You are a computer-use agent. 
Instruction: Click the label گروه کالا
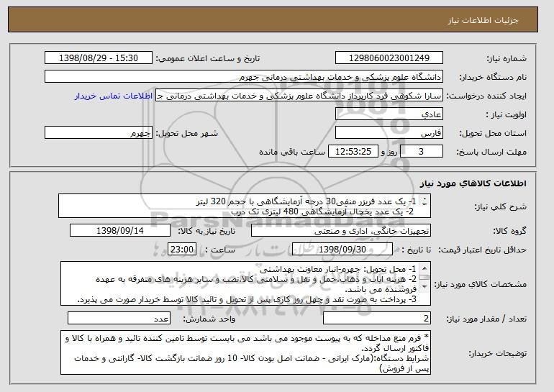pos(509,231)
